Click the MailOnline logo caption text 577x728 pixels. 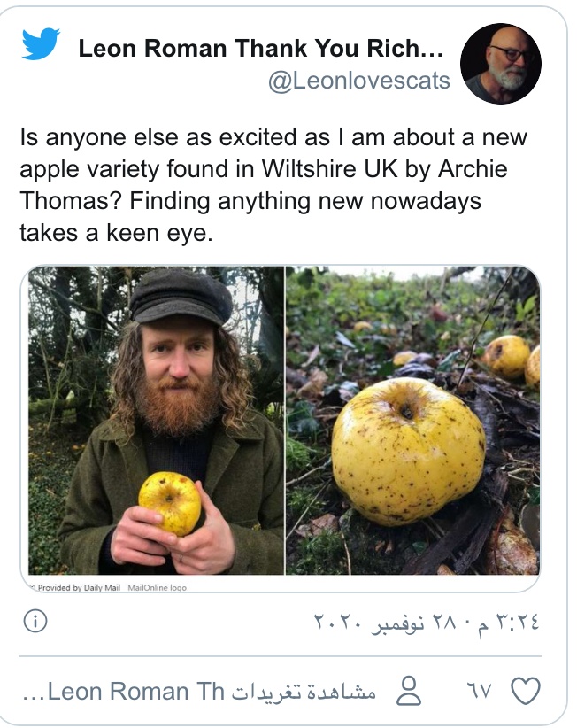(x=157, y=588)
